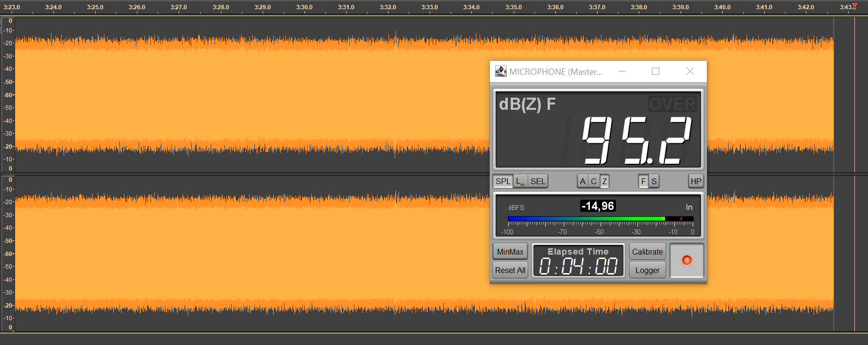Viewport: 868px width, 345px height.
Task: Click the MICROPHONE (Master... window title
Action: point(556,71)
